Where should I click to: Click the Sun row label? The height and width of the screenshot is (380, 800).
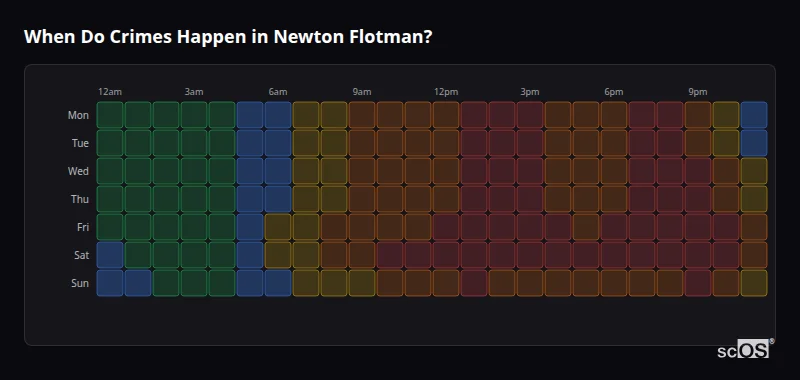click(80, 284)
